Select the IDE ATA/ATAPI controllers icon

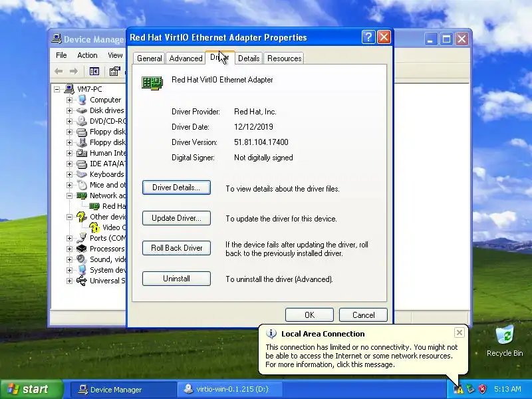click(82, 164)
